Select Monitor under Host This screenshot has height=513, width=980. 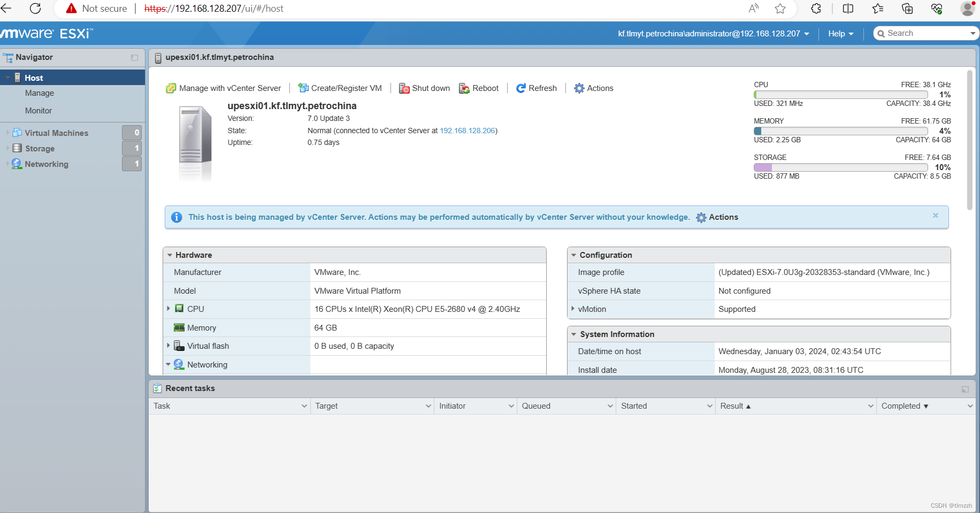[39, 111]
